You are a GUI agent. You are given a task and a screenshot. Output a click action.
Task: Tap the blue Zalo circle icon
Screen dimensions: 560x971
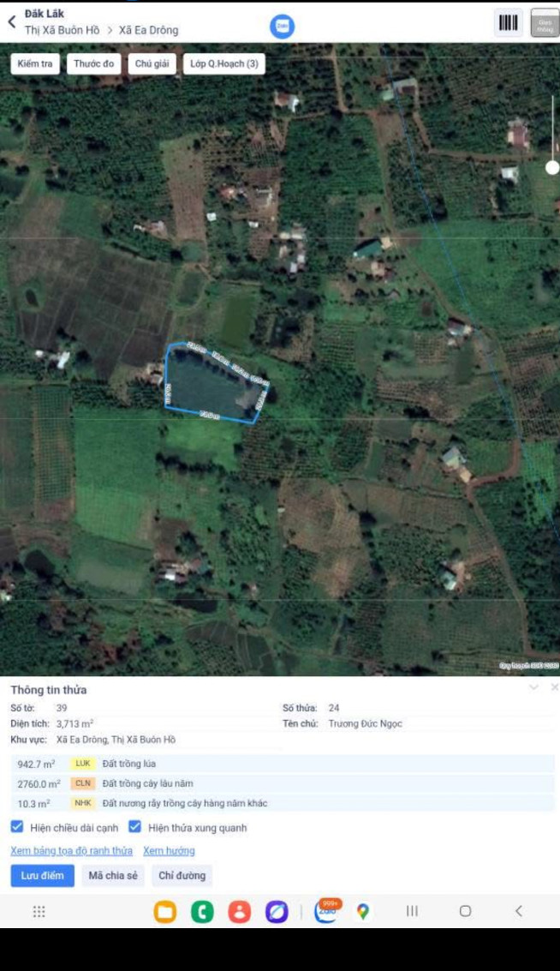tap(283, 26)
